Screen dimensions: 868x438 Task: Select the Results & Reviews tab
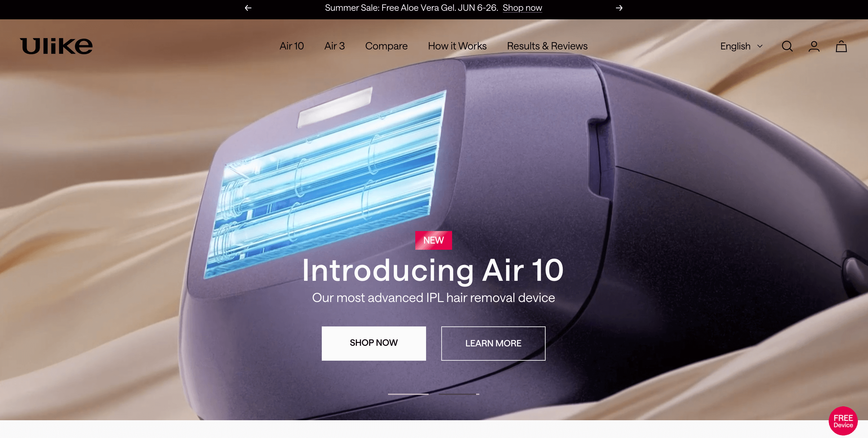coord(547,46)
